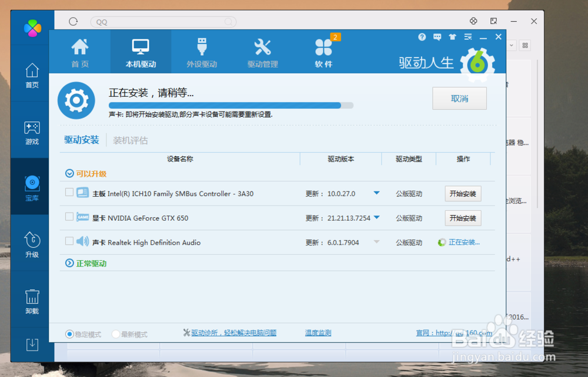Viewport: 588px width, 377px height.
Task: Open the version dropdown for 10.0.27.0
Action: [376, 192]
